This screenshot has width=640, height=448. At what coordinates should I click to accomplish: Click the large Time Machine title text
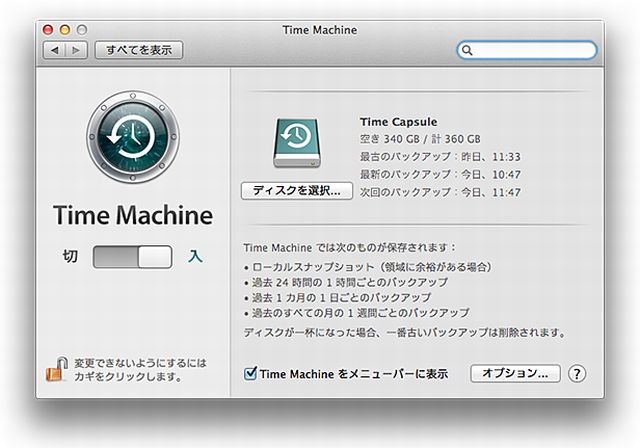[133, 215]
